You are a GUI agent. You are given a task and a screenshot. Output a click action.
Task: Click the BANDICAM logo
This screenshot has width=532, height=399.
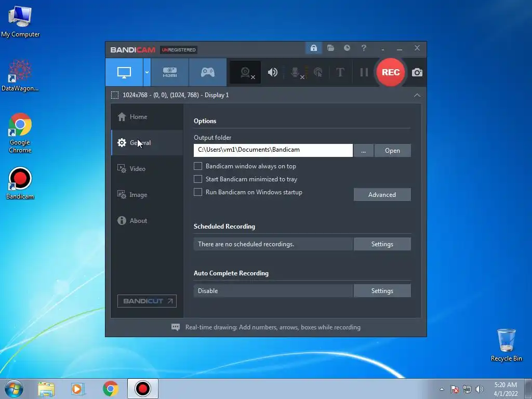click(132, 50)
